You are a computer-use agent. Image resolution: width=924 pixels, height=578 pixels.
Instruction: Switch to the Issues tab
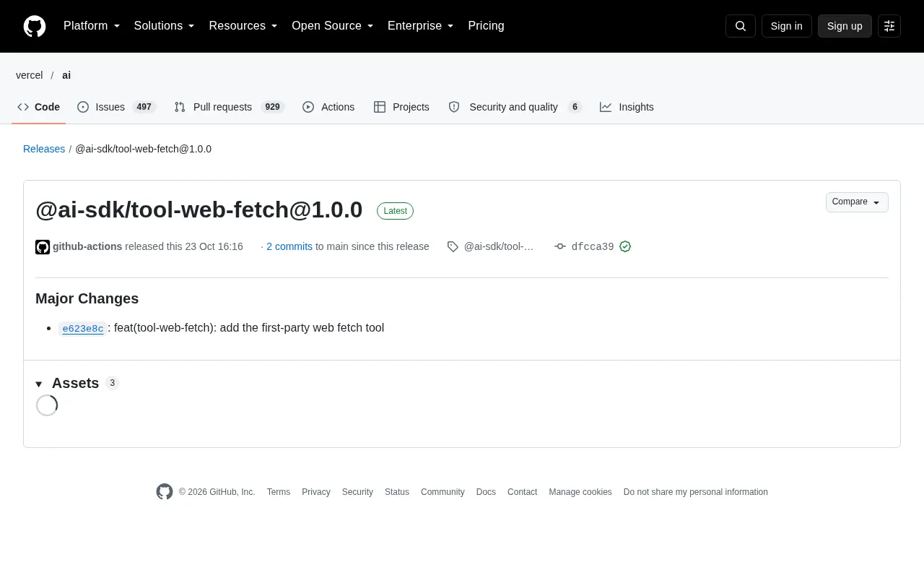116,107
